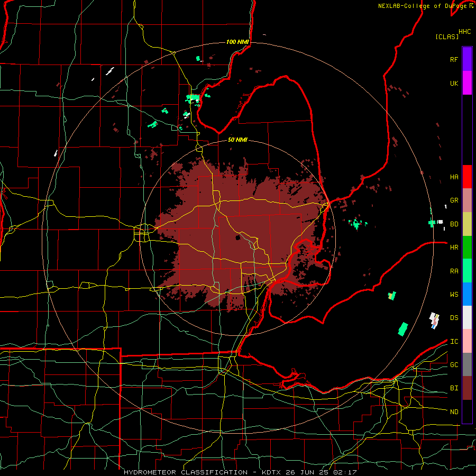
Task: Click the 50 NMI range ring label
Action: (237, 140)
